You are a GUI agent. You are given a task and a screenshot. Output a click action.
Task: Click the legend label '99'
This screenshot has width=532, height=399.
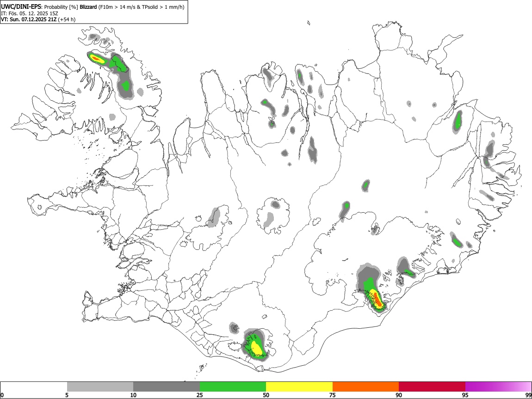(528, 395)
